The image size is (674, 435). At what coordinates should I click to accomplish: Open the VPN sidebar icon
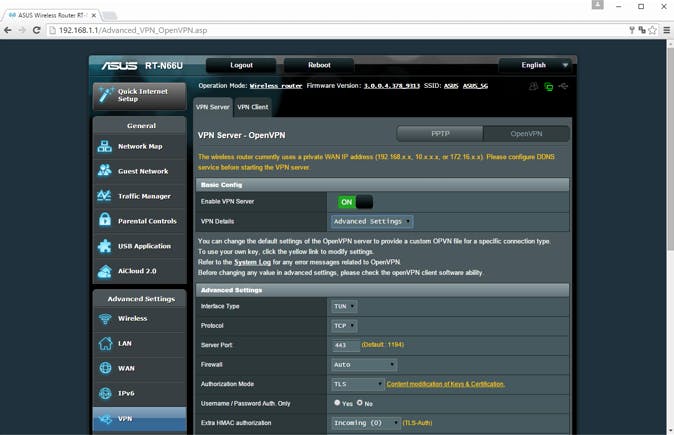click(104, 419)
